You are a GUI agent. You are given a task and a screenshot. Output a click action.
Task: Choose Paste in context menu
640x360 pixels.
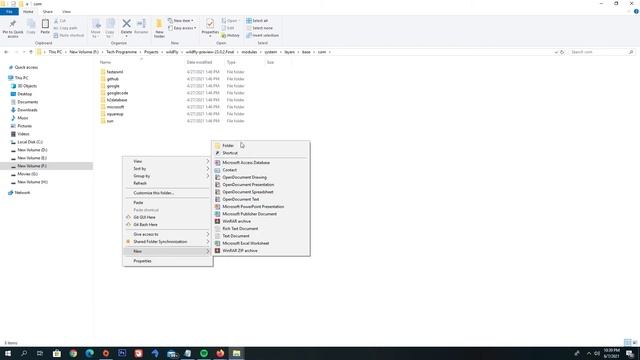pyautogui.click(x=167, y=202)
